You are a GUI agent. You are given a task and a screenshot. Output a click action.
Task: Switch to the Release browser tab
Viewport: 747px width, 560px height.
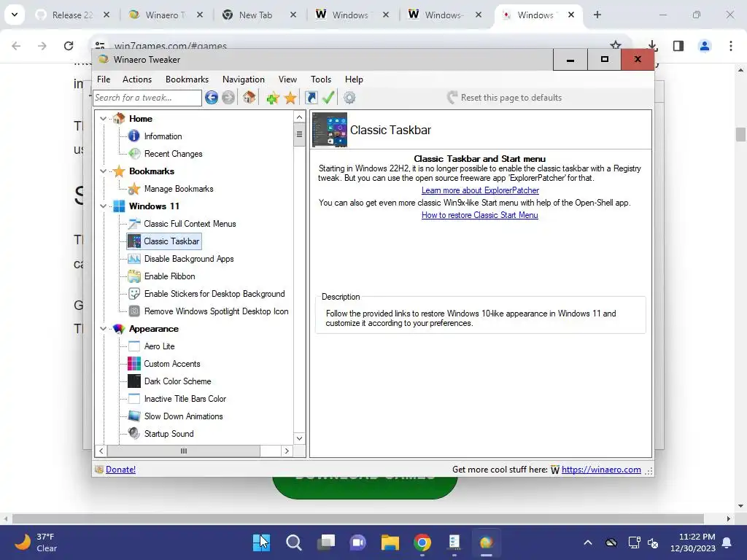pos(72,15)
